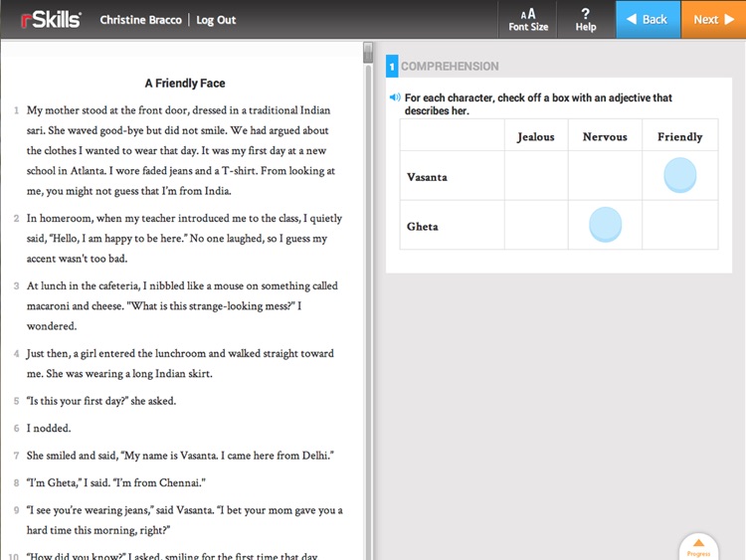Image resolution: width=746 pixels, height=560 pixels.
Task: Click the COMPREHENSION heading
Action: [x=450, y=66]
